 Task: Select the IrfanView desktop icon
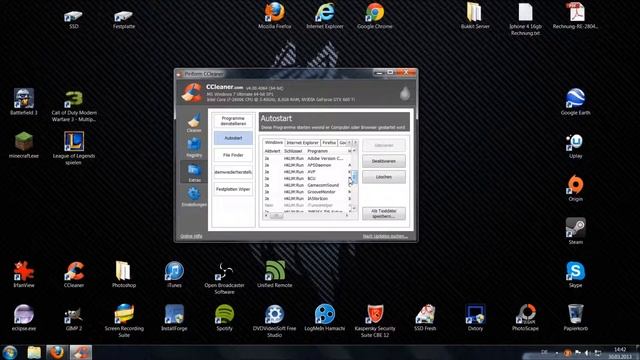point(24,275)
